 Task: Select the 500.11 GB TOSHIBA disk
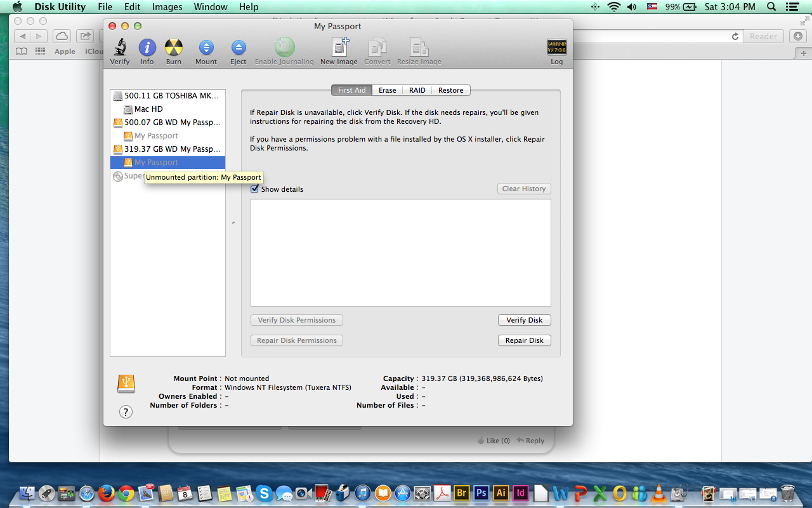tap(167, 96)
